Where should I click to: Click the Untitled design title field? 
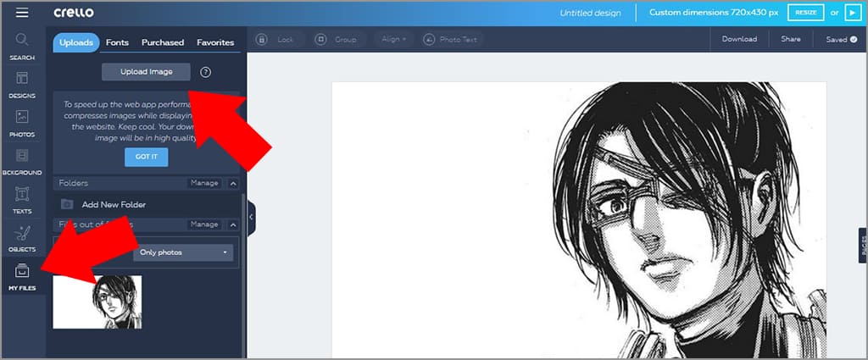tap(590, 13)
